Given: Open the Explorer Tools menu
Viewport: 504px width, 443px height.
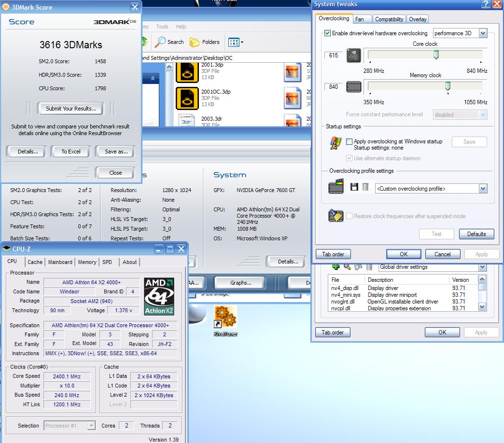Looking at the screenshot, I should (x=162, y=27).
